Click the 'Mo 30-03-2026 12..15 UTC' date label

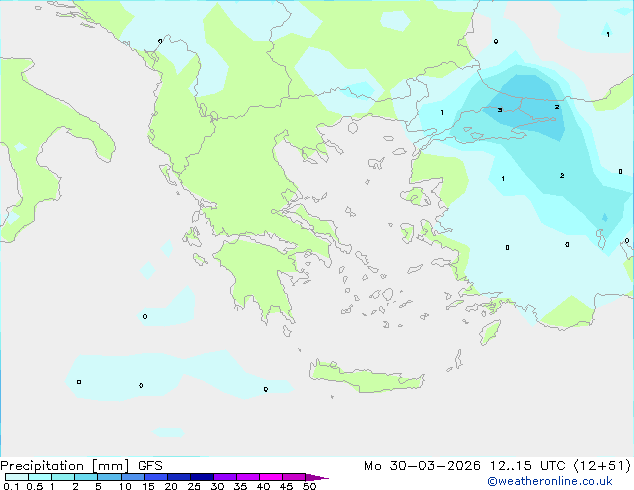coord(465,466)
